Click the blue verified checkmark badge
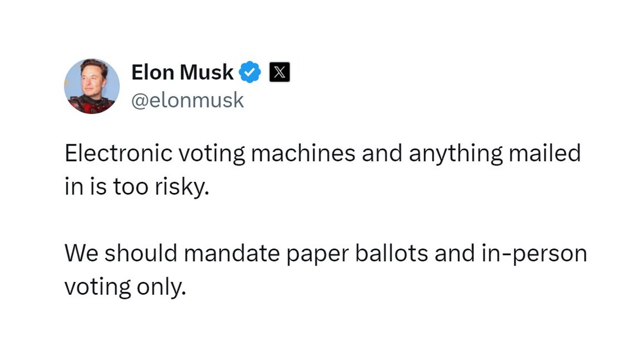 click(250, 73)
